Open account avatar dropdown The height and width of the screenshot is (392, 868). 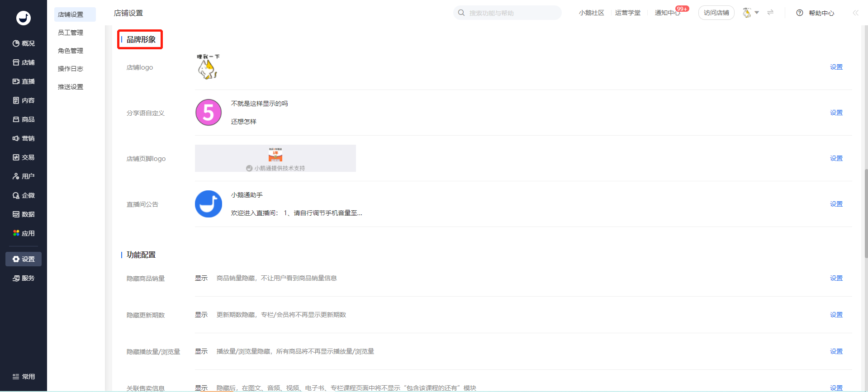pos(751,13)
